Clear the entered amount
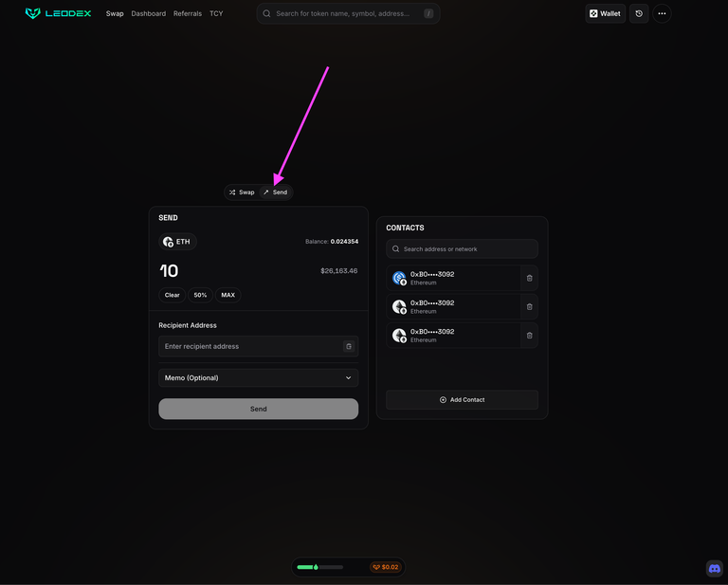Screen dimensions: 728x585 point(173,295)
